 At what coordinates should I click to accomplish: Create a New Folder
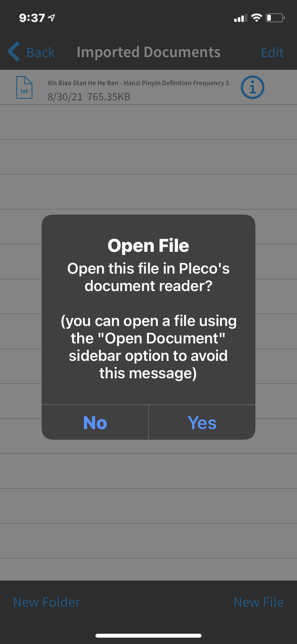point(47,602)
